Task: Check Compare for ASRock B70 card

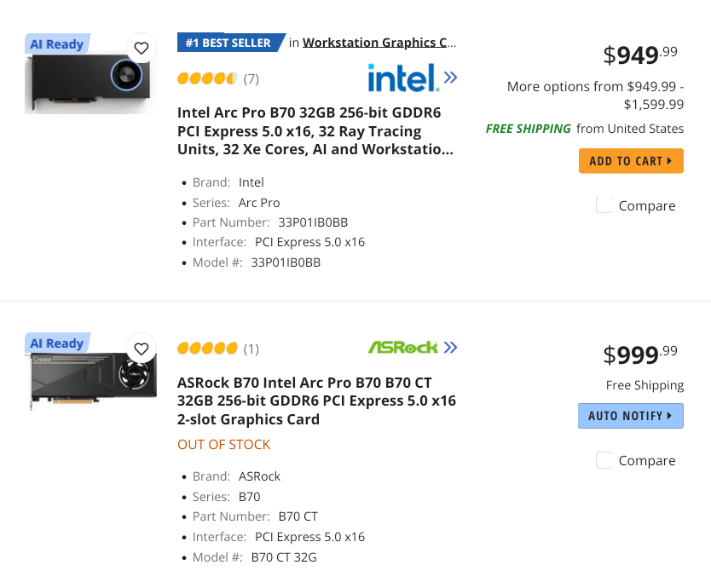Action: [604, 460]
